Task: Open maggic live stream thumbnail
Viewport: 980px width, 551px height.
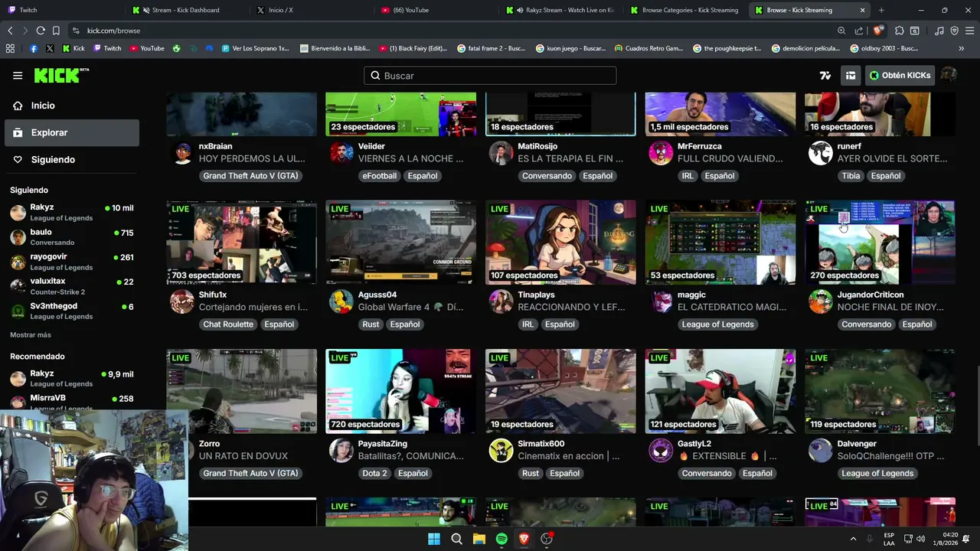Action: (x=720, y=243)
